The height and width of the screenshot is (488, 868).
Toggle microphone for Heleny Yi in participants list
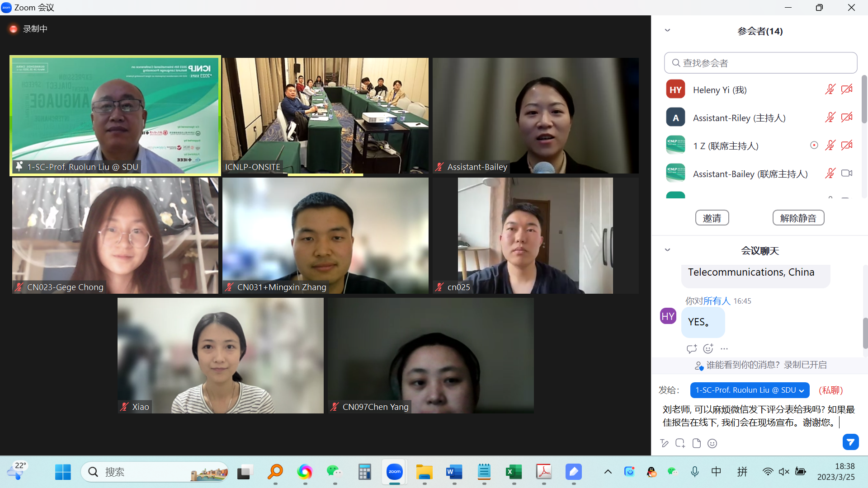(830, 89)
